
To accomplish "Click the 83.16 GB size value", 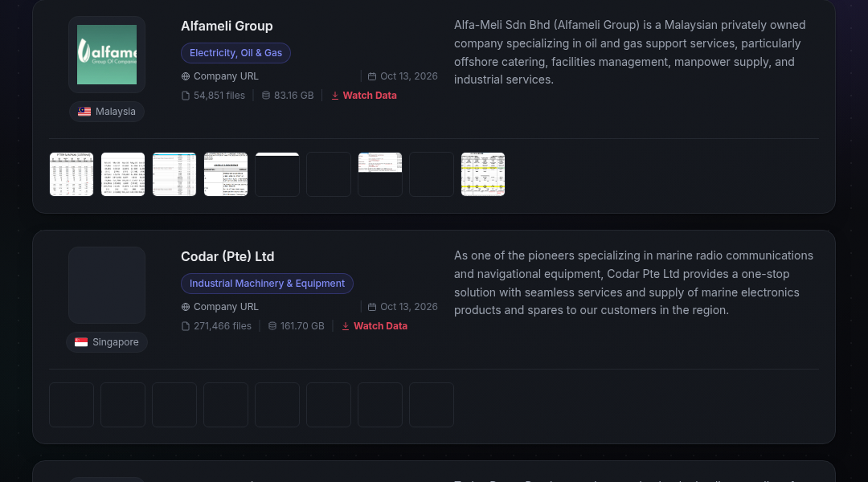I will pyautogui.click(x=294, y=96).
